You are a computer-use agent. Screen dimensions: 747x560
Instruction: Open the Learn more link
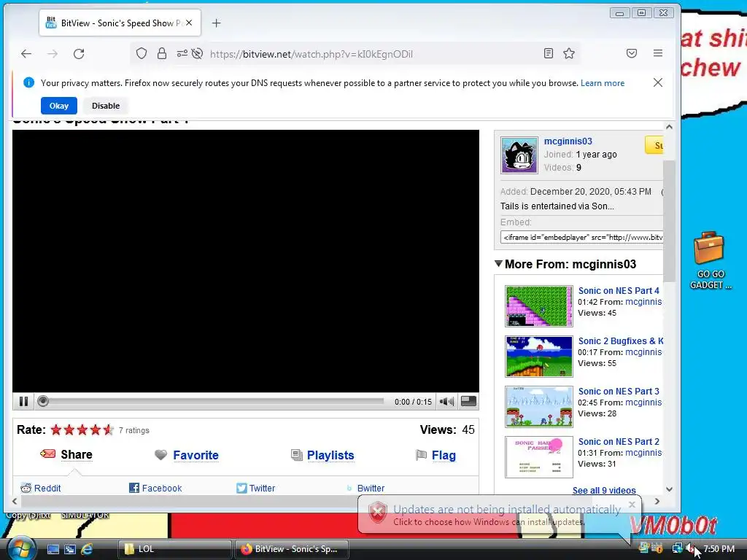click(602, 83)
